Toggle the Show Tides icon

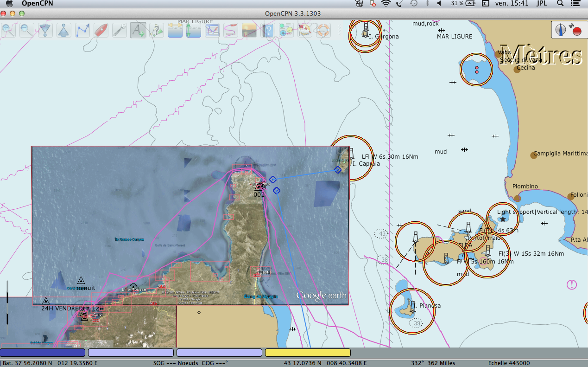point(193,31)
